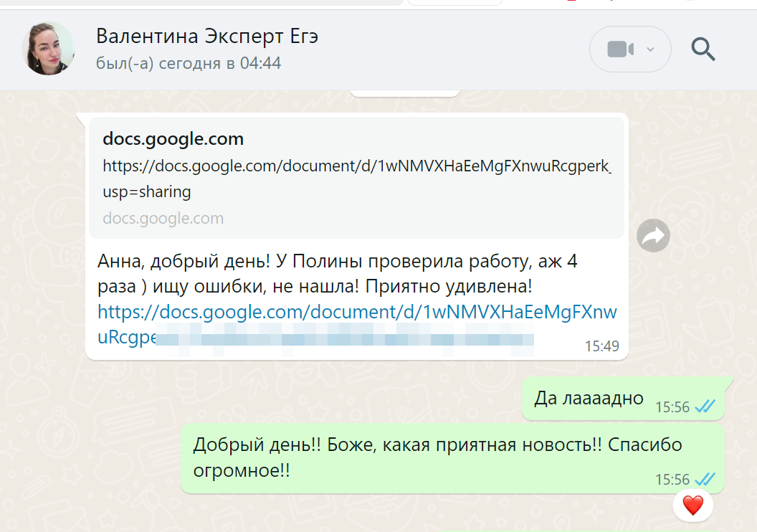Open contact info via name Валентина Эксперт Егэ
Image resolution: width=757 pixels, height=532 pixels.
tap(207, 37)
